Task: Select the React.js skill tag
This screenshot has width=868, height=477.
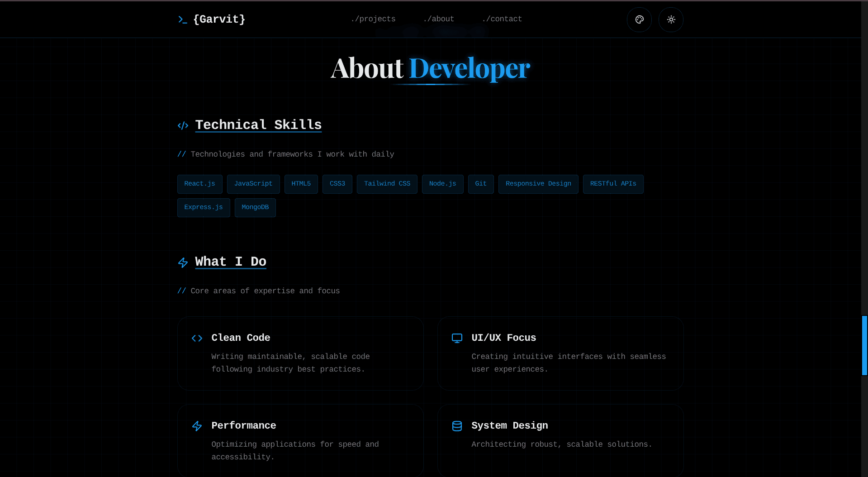Action: click(x=199, y=184)
